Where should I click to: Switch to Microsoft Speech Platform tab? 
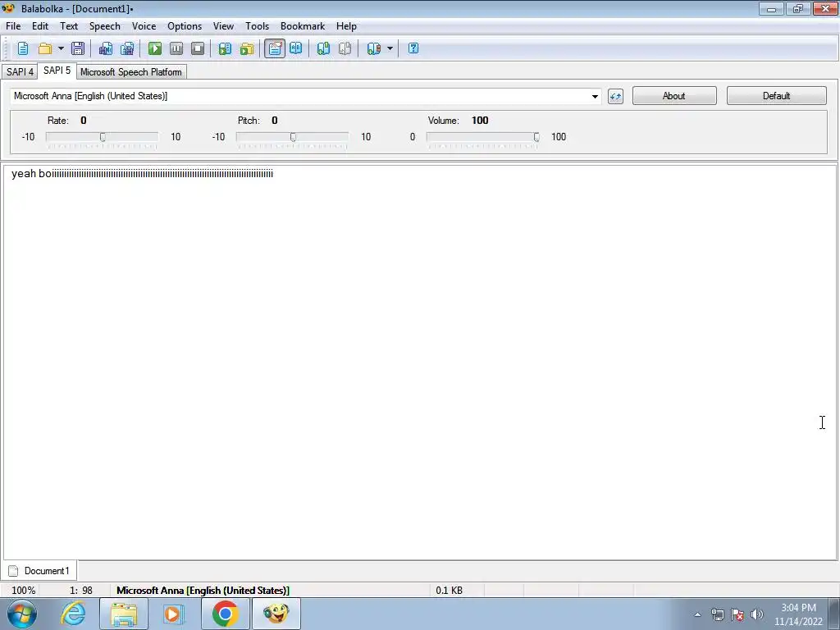point(131,72)
